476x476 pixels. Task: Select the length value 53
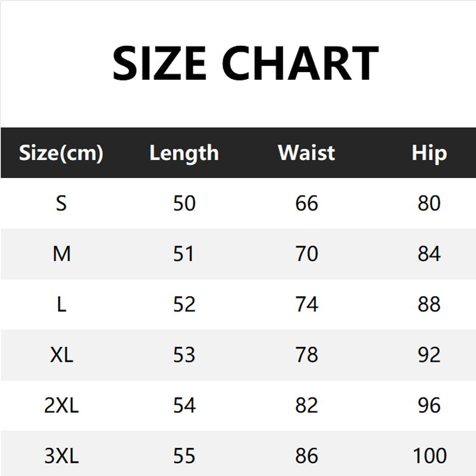point(184,355)
